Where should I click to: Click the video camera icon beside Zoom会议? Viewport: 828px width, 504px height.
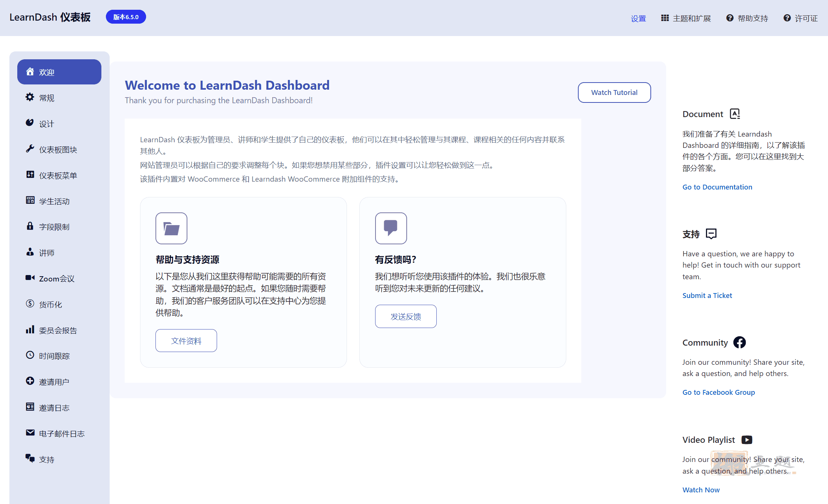pos(30,278)
